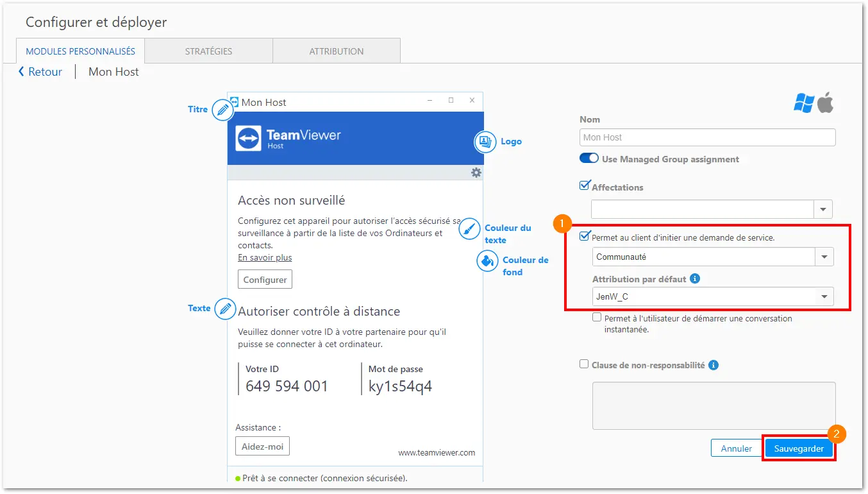This screenshot has height=494, width=868.
Task: Click the Retour back chevron icon
Action: click(x=21, y=72)
